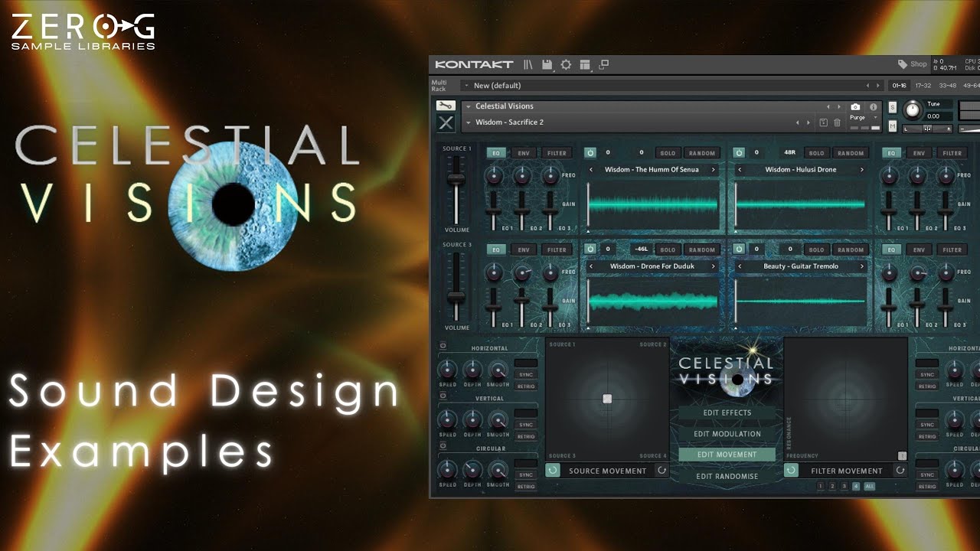Screen dimensions: 980x551
Task: Open the FILTER tab of Source 3
Action: point(557,249)
